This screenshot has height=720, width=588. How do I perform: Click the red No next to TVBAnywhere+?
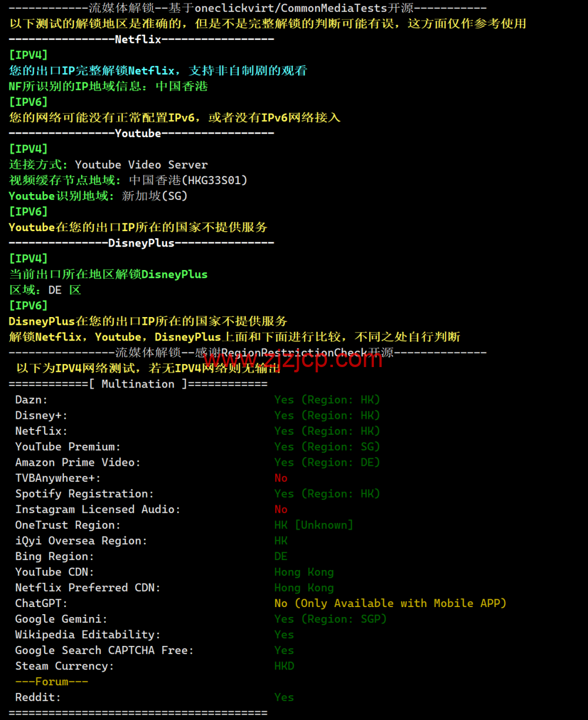pos(281,478)
